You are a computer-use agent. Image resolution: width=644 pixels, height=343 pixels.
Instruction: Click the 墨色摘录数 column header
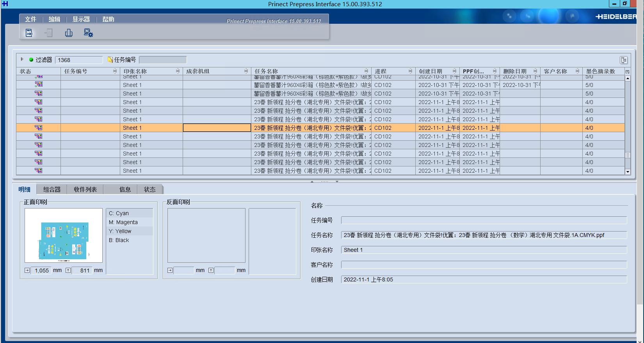click(x=603, y=71)
